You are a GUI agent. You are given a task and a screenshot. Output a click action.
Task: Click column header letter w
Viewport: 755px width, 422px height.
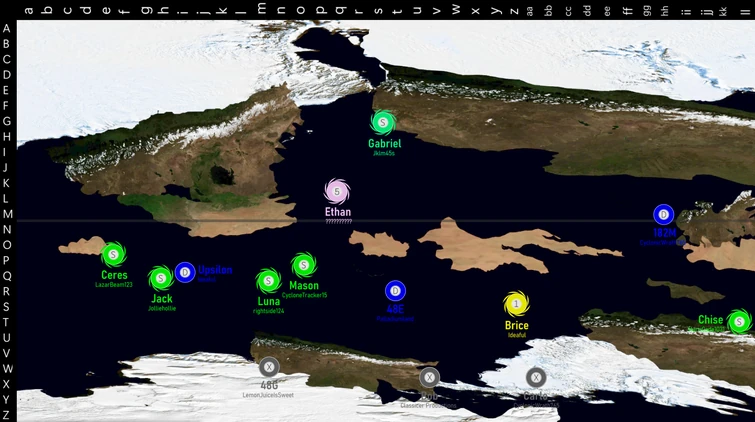456,10
